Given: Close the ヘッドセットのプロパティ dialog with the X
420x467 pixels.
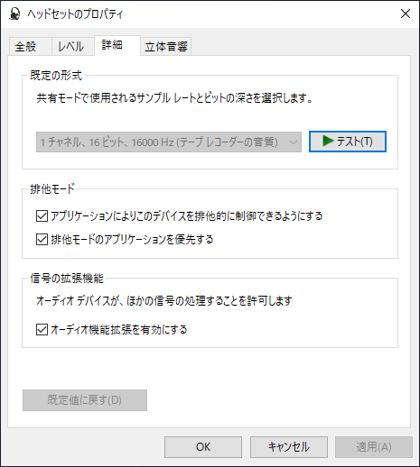Looking at the screenshot, I should (405, 14).
